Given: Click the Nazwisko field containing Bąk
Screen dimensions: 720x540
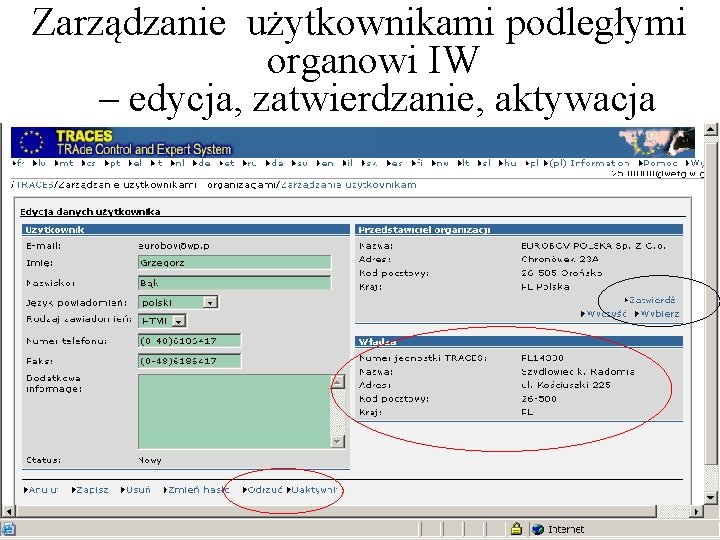Looking at the screenshot, I should coord(234,283).
